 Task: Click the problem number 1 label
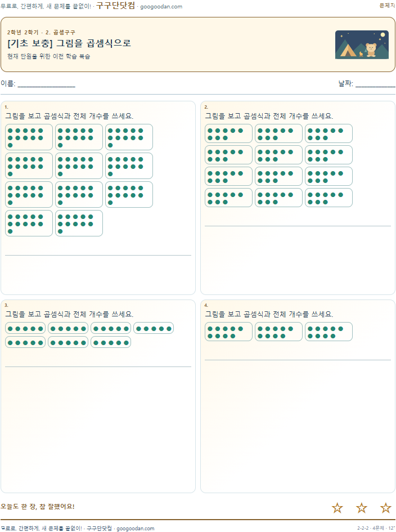click(6, 107)
